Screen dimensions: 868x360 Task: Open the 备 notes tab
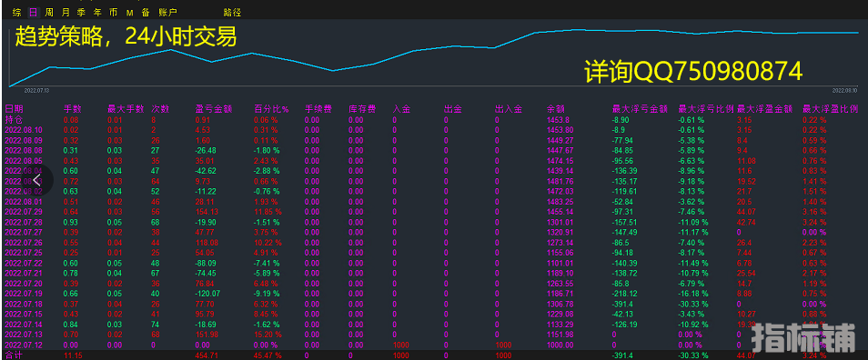146,12
